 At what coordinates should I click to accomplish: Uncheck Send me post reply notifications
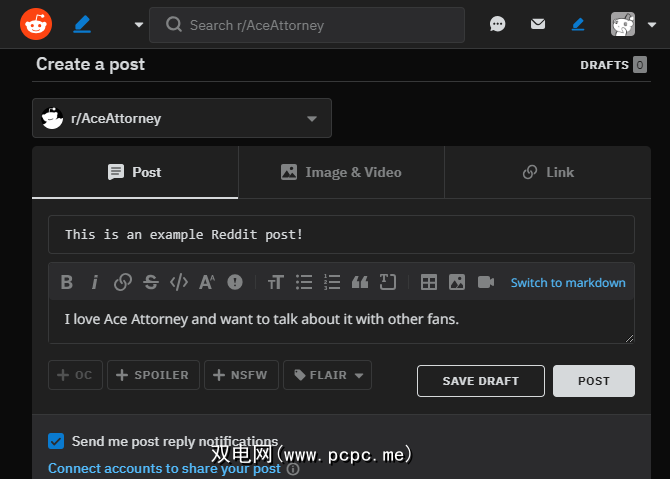[x=56, y=441]
